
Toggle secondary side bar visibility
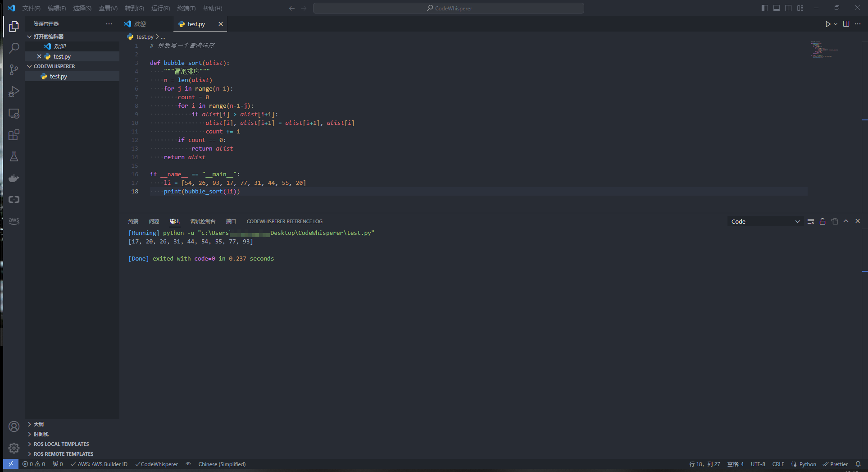(788, 8)
